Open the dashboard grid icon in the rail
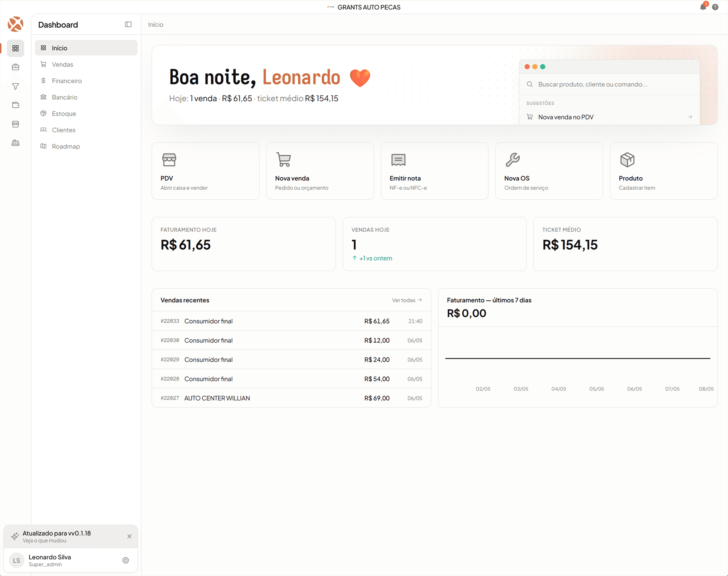Image resolution: width=728 pixels, height=576 pixels. point(16,48)
